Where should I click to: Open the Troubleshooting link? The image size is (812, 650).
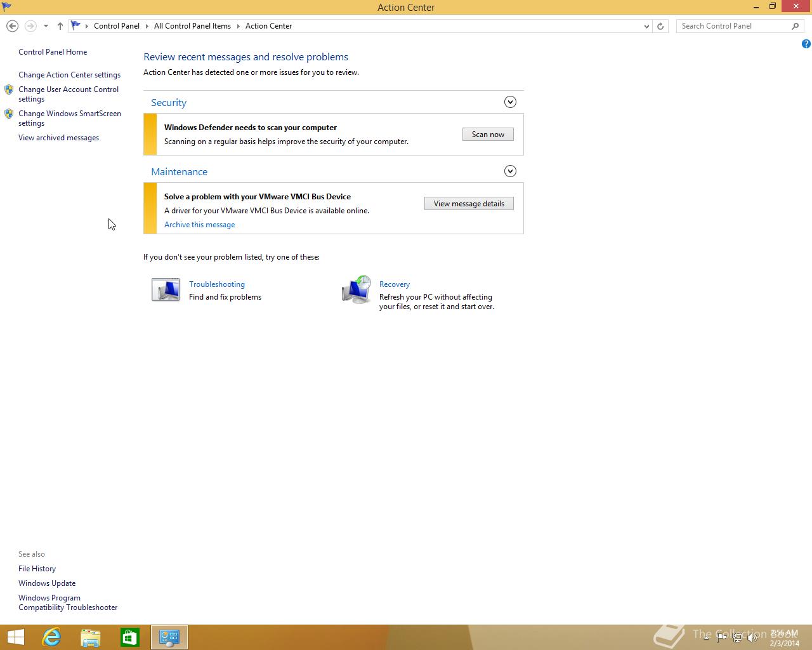tap(217, 284)
